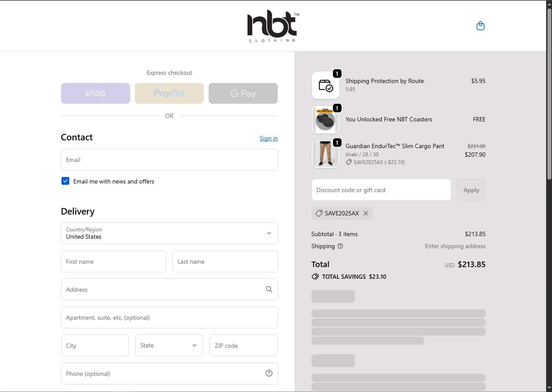Click the 'Shipping Protection by Route' title
The image size is (552, 392).
[x=385, y=81]
